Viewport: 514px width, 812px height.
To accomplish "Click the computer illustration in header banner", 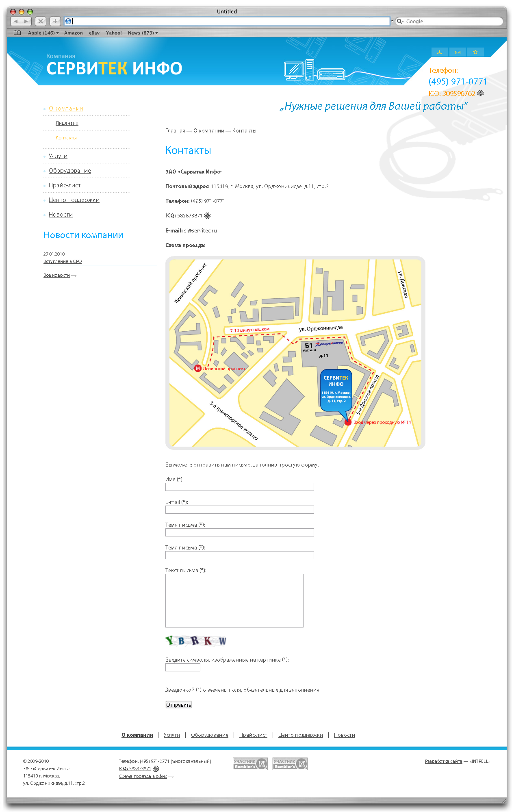I will coord(314,70).
